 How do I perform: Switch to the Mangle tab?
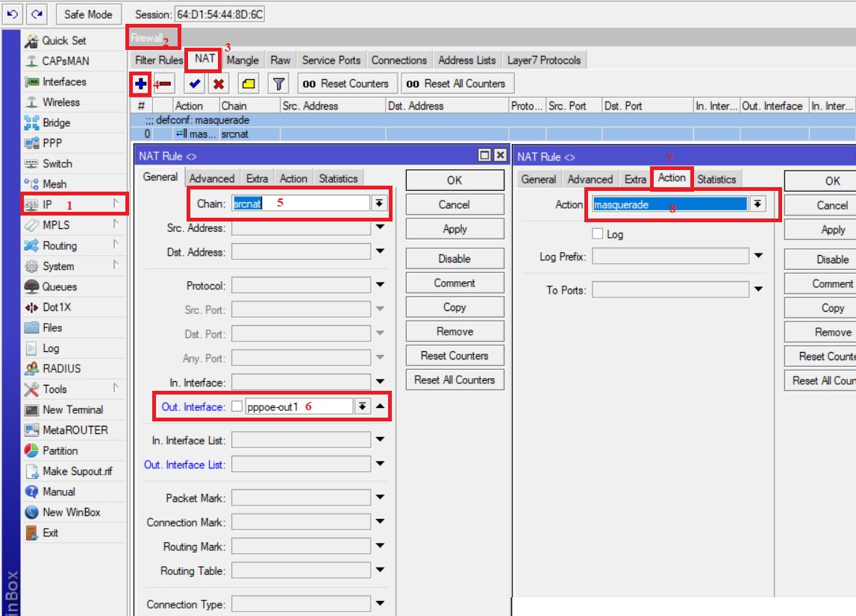(243, 60)
